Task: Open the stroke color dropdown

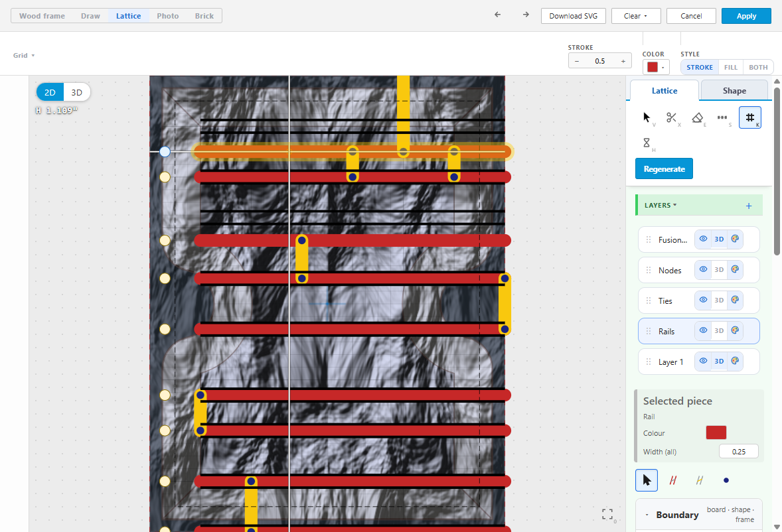Action: (656, 67)
